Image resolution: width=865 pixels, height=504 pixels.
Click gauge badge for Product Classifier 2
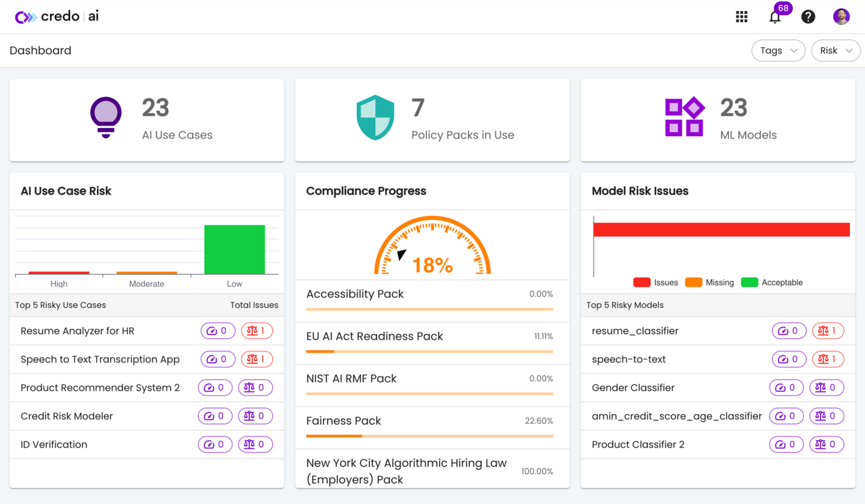tap(787, 444)
